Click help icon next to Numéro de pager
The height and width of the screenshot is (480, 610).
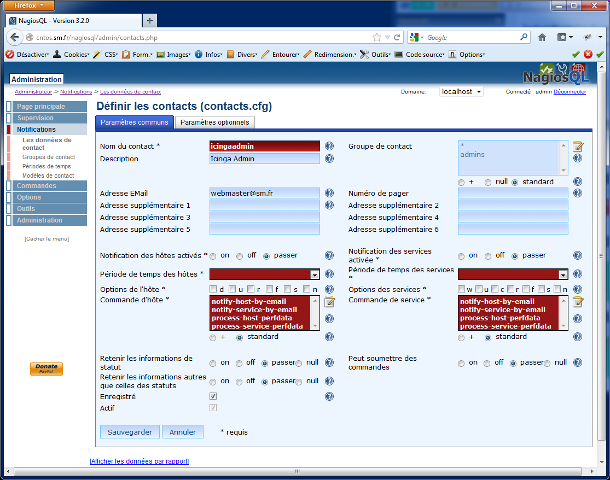(x=578, y=192)
